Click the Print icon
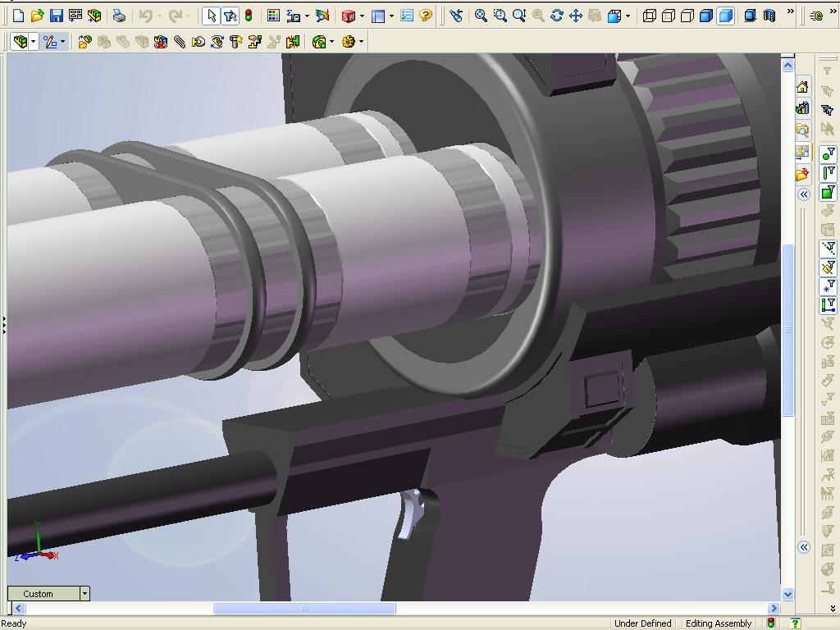This screenshot has width=840, height=630. coord(119,16)
